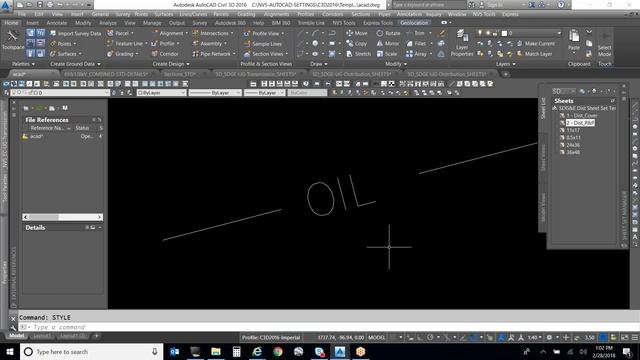Expand the Create Ground Data panel
The height and width of the screenshot is (360, 640).
75,64
